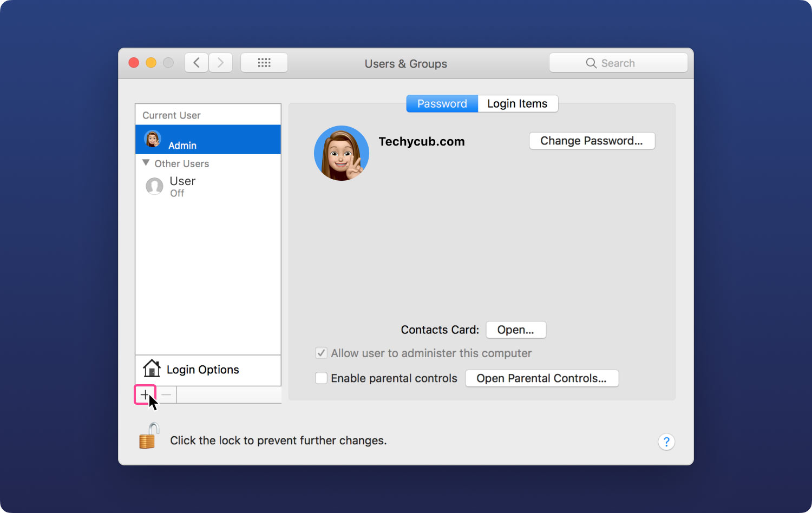This screenshot has width=812, height=513.
Task: Click the add user plus button
Action: click(x=145, y=394)
